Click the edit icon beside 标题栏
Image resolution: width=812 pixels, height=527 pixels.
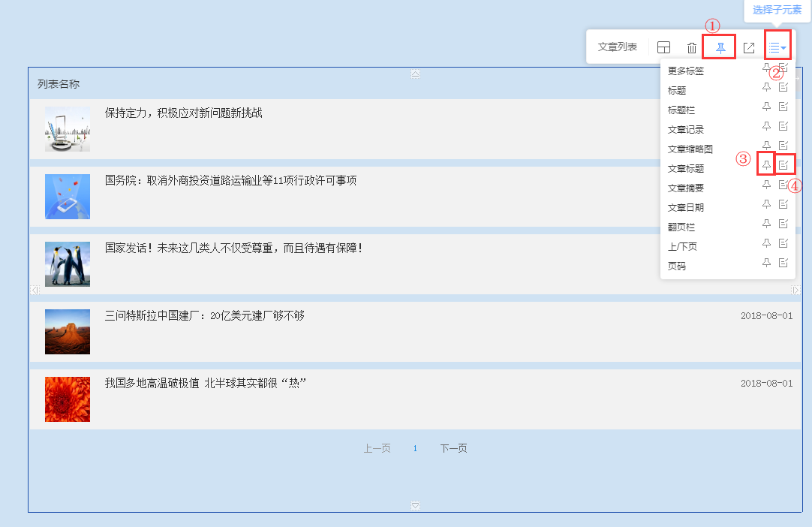point(783,107)
